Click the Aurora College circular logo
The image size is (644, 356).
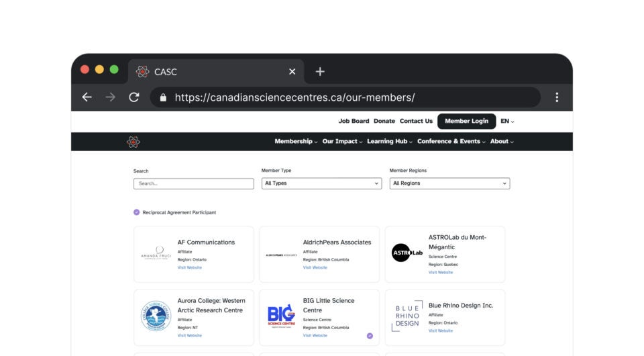coord(156,316)
